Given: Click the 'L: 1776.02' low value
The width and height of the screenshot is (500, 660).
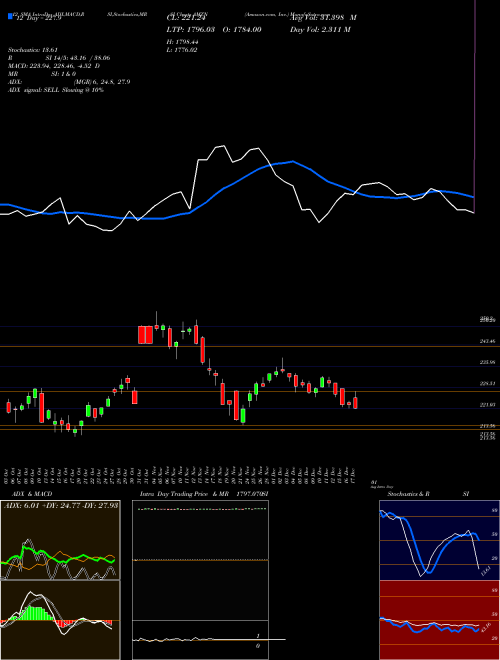Looking at the screenshot, I should coord(183,50).
